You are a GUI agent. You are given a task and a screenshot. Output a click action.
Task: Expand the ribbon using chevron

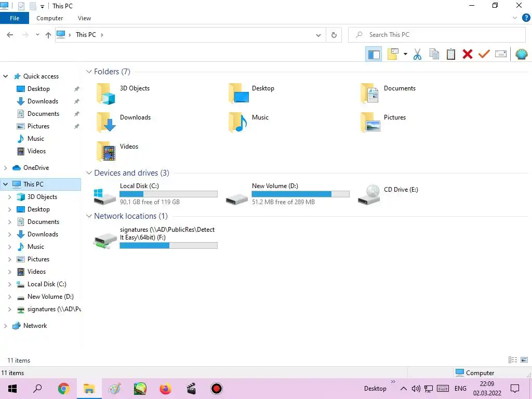pos(515,18)
